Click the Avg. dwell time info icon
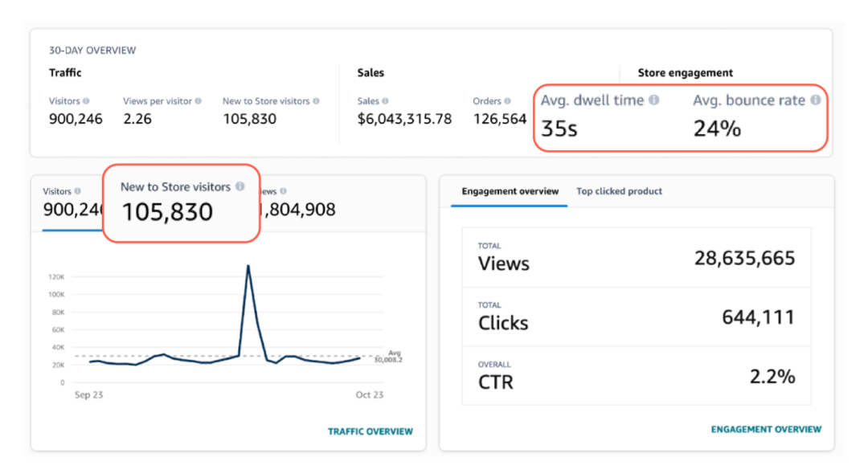The width and height of the screenshot is (868, 474). click(653, 100)
